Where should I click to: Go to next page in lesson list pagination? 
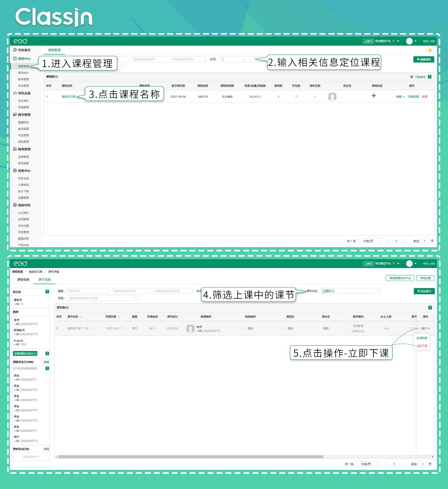point(403,464)
